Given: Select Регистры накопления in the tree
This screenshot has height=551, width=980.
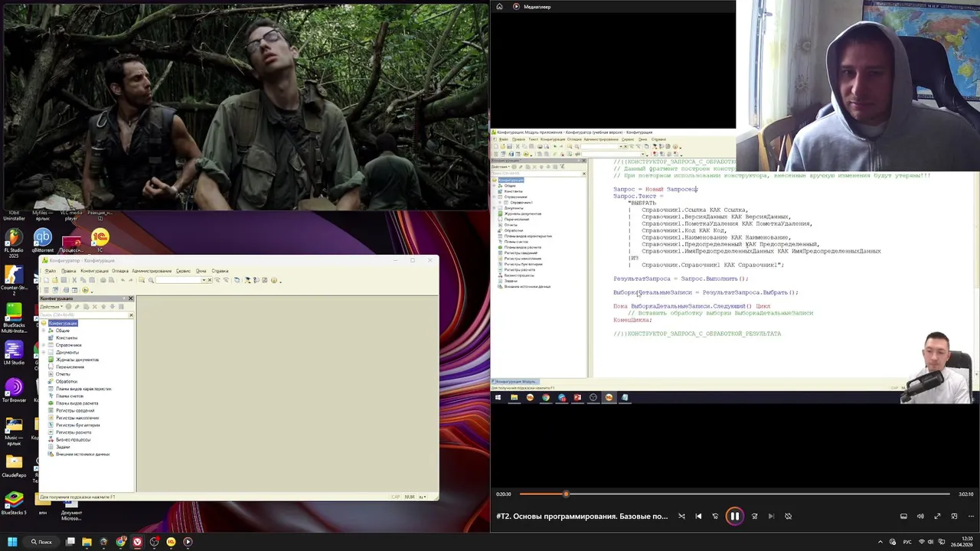Looking at the screenshot, I should coord(77,418).
